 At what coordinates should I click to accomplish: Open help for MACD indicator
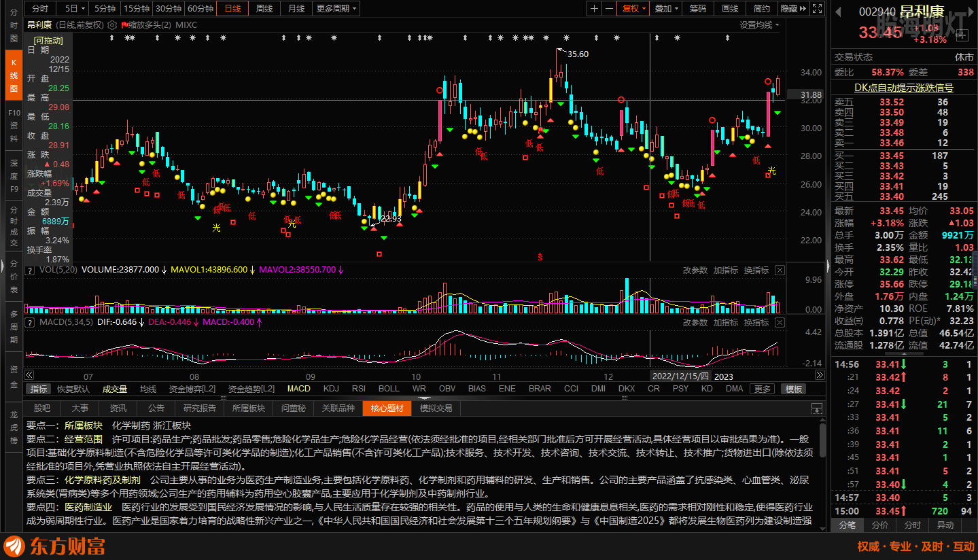click(x=30, y=322)
